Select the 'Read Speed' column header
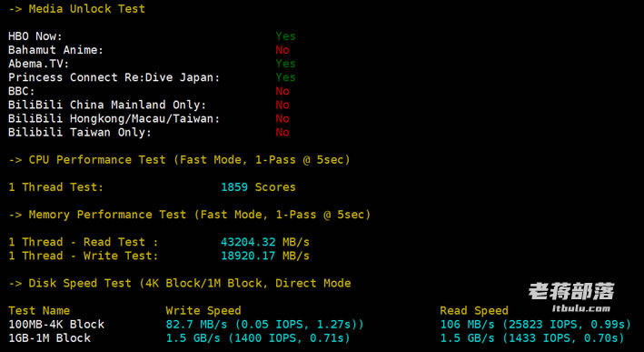 coord(474,310)
